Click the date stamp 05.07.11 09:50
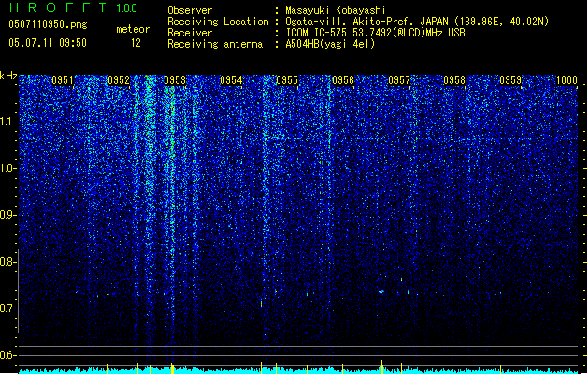 48,43
